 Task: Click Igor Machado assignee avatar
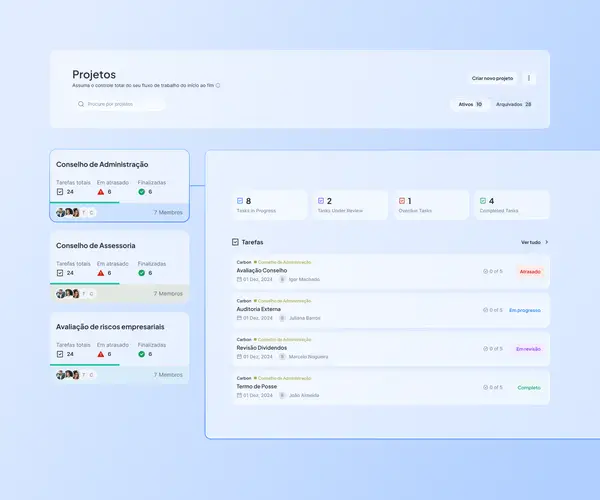[x=282, y=279]
